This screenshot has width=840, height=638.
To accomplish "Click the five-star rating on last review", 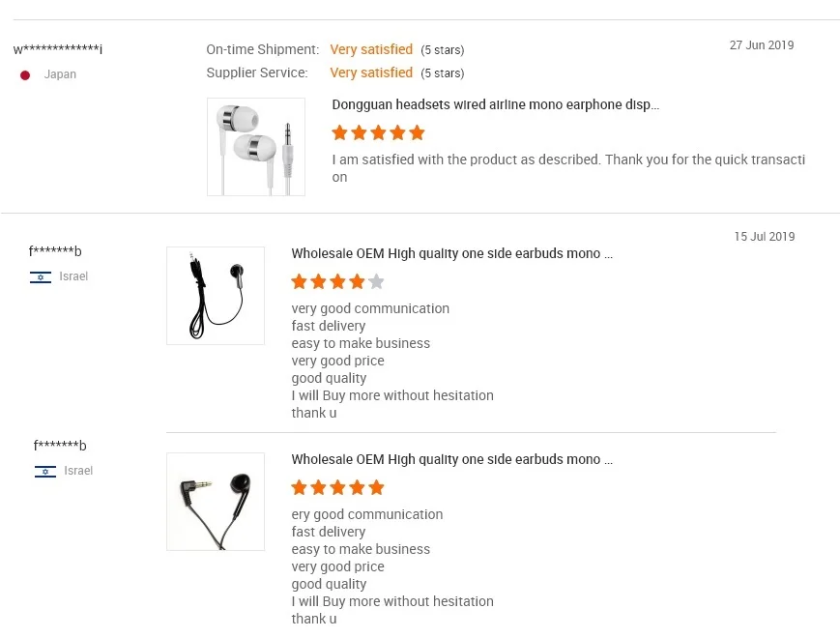I will [337, 488].
